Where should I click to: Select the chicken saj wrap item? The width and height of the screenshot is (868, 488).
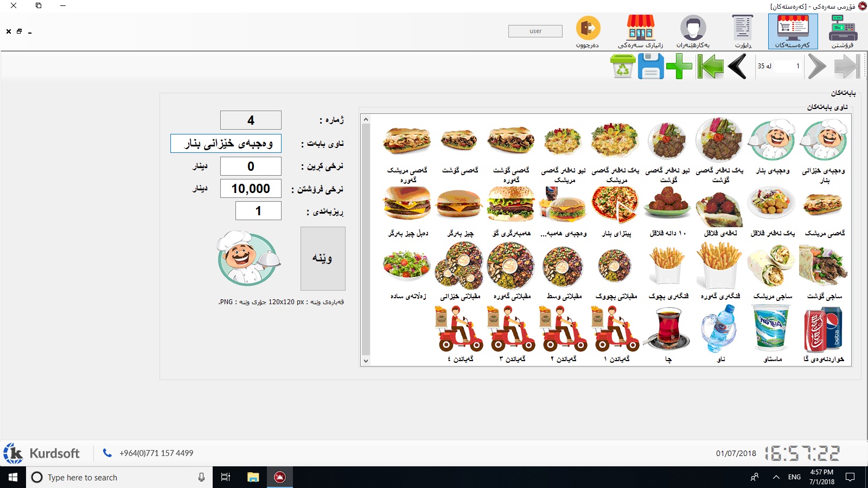point(772,271)
